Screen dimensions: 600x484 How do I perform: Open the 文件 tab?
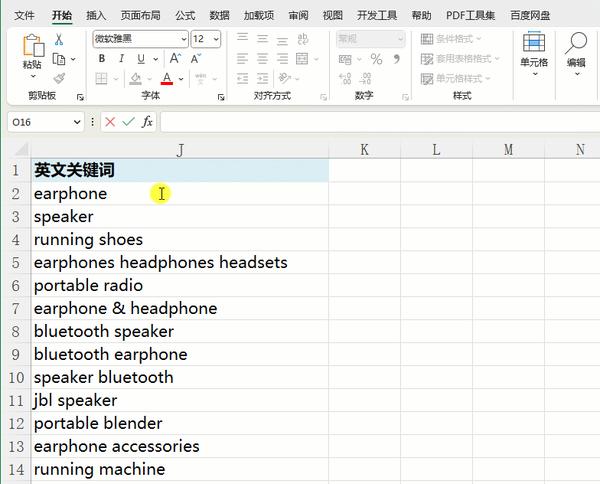click(24, 16)
